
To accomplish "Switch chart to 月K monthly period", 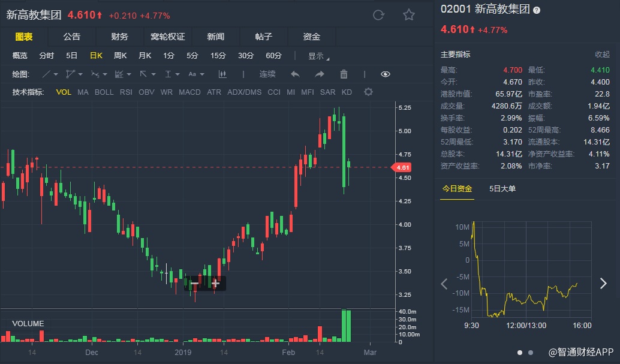I will click(145, 56).
